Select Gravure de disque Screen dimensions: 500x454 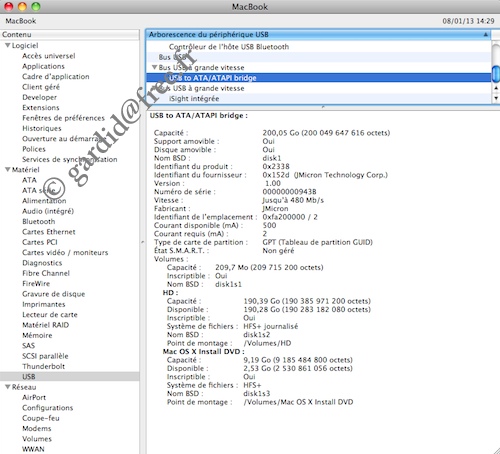point(54,293)
